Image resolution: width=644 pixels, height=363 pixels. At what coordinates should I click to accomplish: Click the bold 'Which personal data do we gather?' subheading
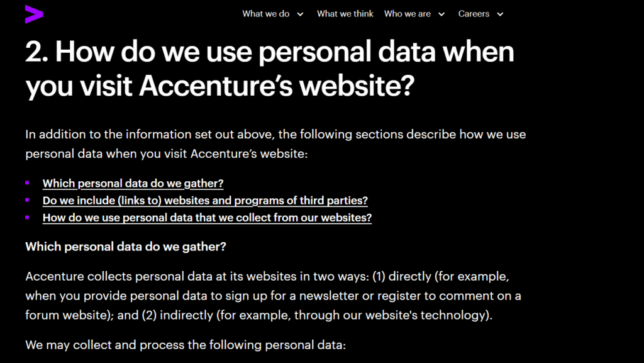point(125,247)
